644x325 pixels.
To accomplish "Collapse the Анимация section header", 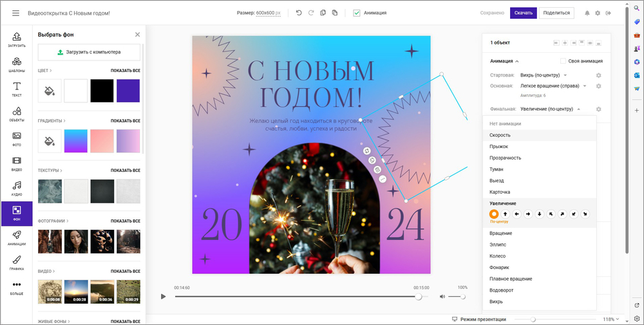I will pos(504,60).
